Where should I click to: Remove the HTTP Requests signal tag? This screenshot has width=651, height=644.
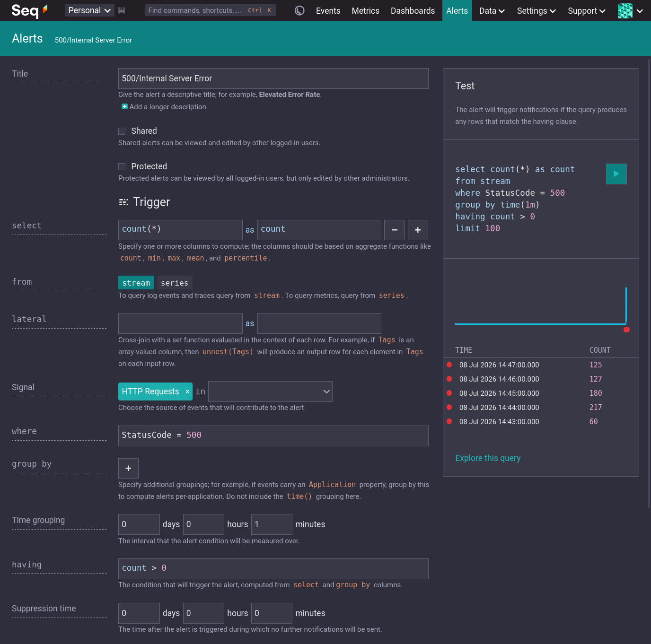(x=187, y=392)
